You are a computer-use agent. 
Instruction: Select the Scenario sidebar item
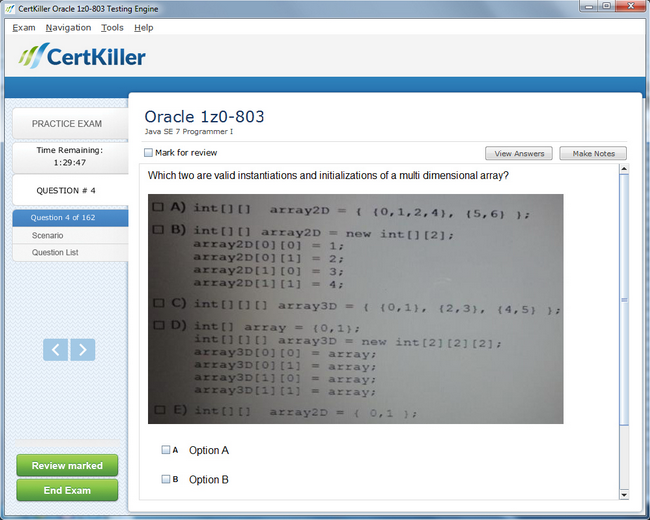[48, 235]
